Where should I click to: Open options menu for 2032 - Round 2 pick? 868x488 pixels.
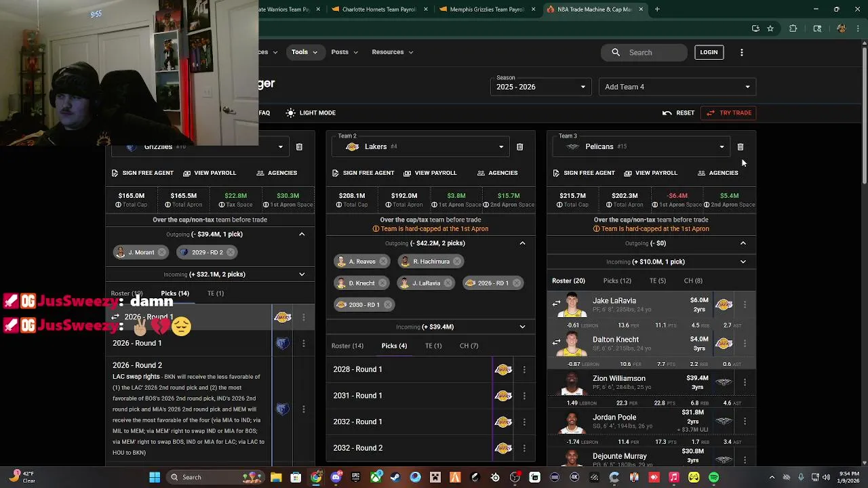coord(524,448)
